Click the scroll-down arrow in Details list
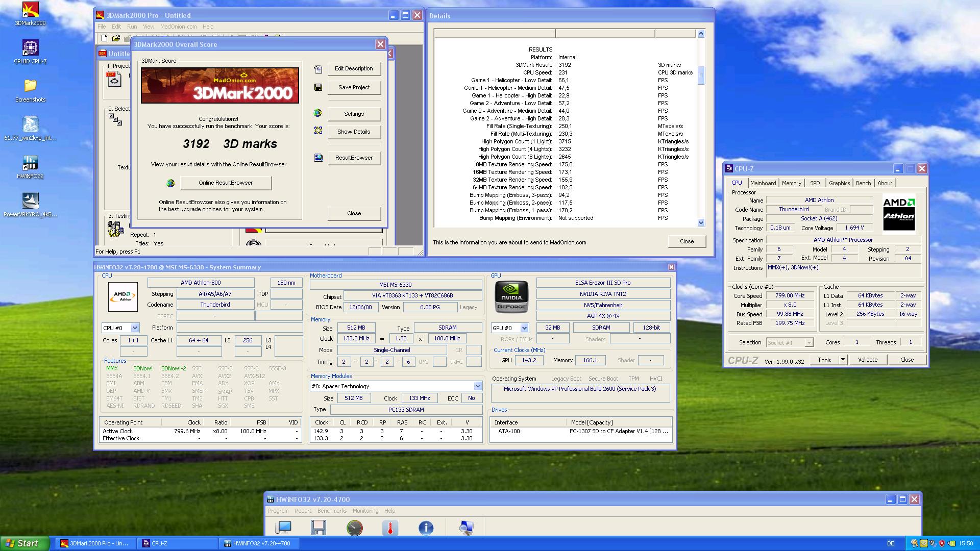 coord(701,222)
